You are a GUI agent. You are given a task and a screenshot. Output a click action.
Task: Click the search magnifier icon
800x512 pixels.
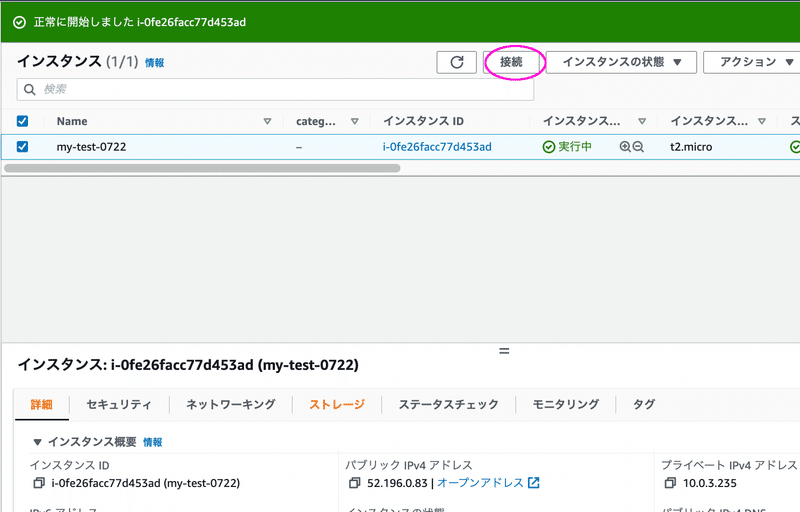click(x=30, y=89)
